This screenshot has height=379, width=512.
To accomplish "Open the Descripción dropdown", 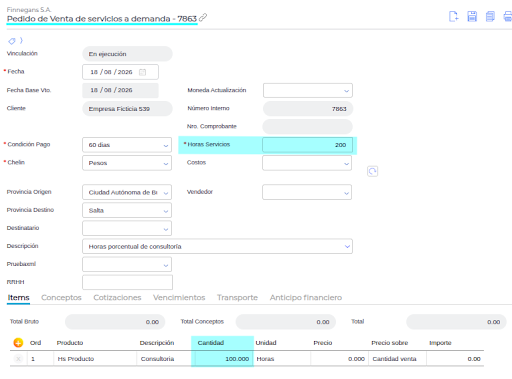I will click(x=217, y=246).
